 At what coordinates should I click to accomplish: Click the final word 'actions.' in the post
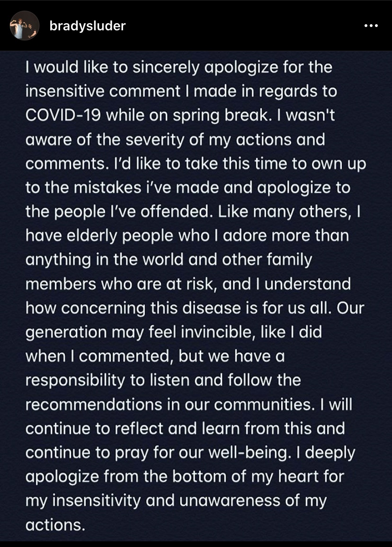pos(55,525)
